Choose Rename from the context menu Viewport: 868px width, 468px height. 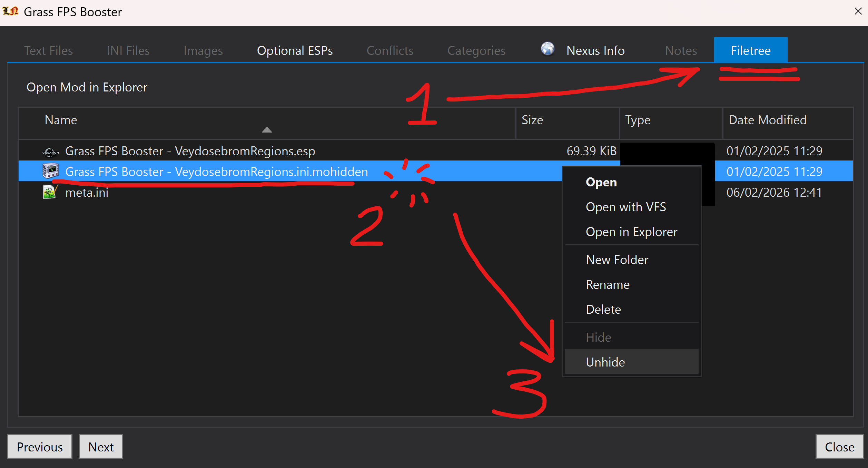[x=608, y=285]
